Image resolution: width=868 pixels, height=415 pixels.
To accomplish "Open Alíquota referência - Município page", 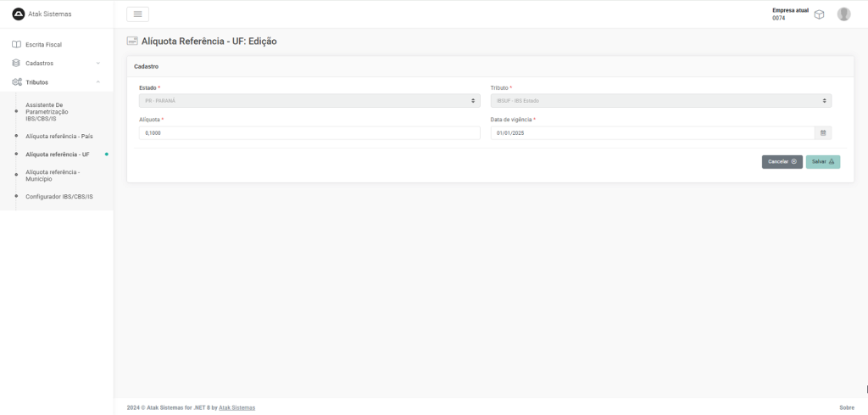I will [x=53, y=175].
